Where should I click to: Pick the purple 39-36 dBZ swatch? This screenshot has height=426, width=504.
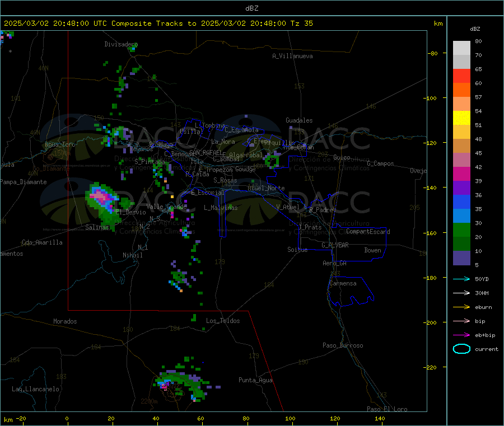pos(461,188)
